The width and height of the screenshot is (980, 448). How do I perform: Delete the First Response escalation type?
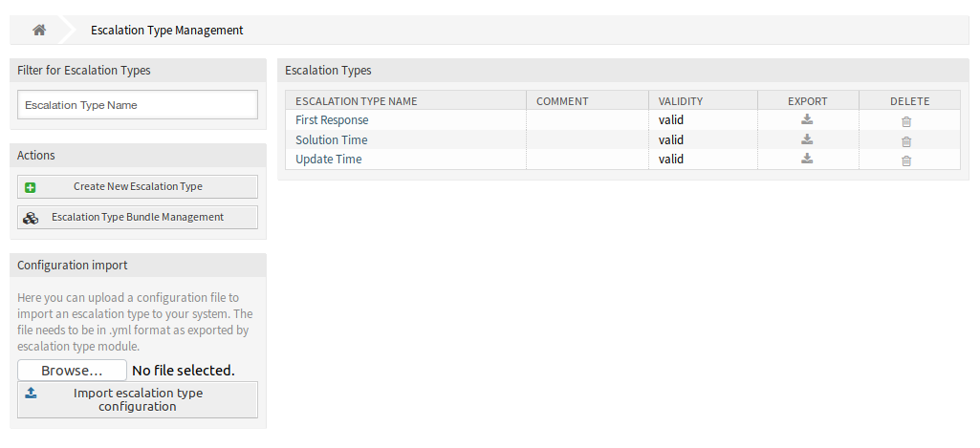pos(906,122)
